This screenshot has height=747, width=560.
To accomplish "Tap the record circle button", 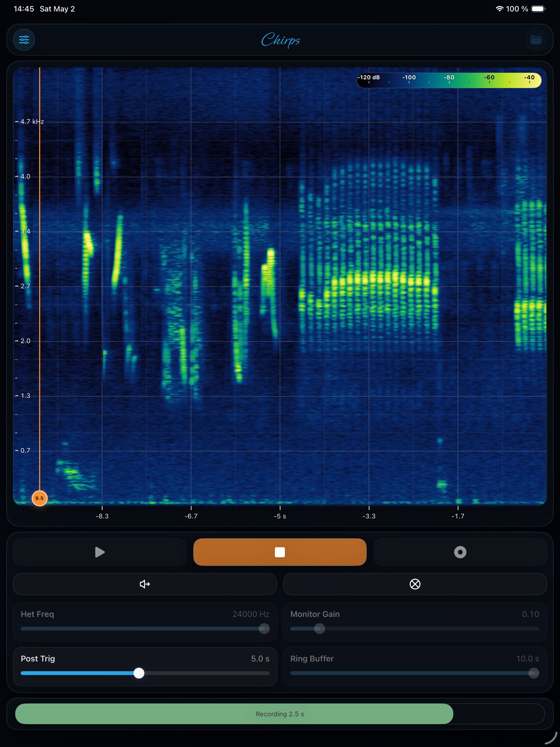I will pyautogui.click(x=460, y=552).
